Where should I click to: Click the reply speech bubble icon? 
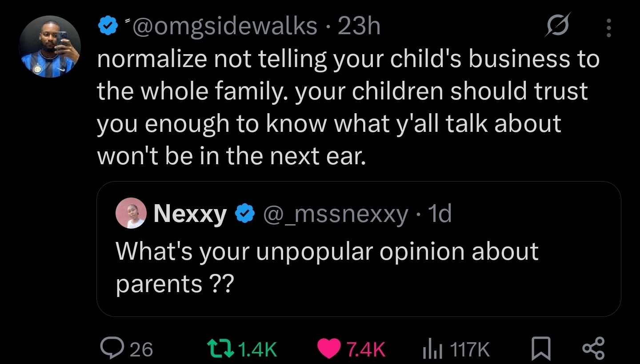(x=108, y=348)
